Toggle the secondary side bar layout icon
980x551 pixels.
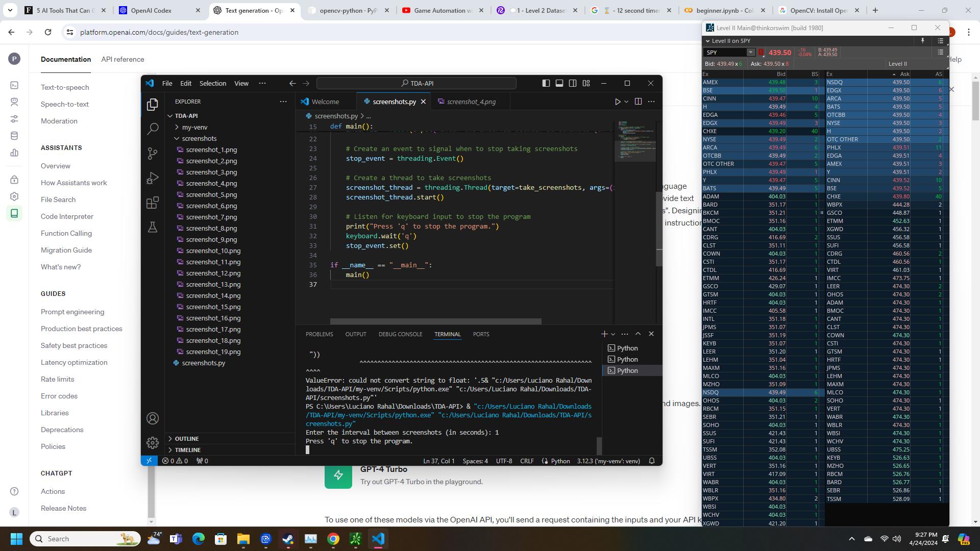(573, 83)
